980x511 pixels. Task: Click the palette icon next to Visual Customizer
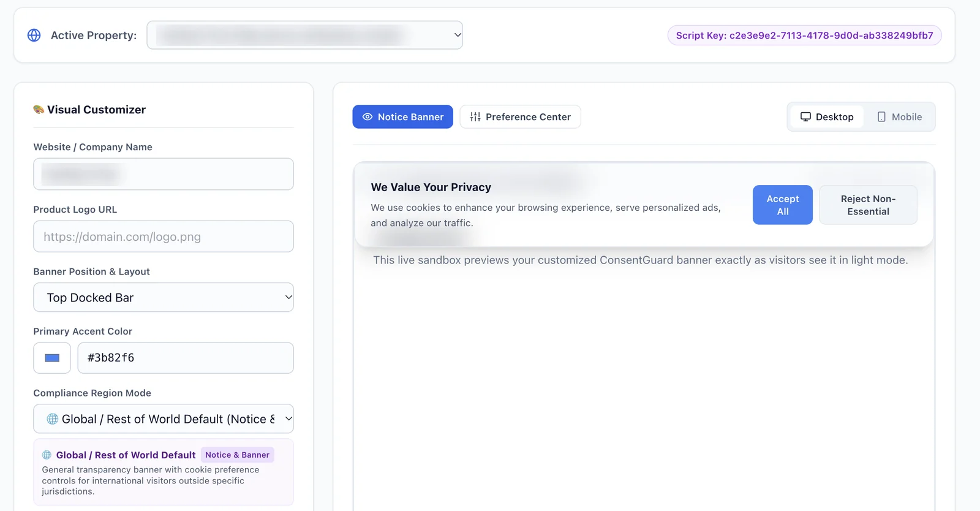point(39,110)
